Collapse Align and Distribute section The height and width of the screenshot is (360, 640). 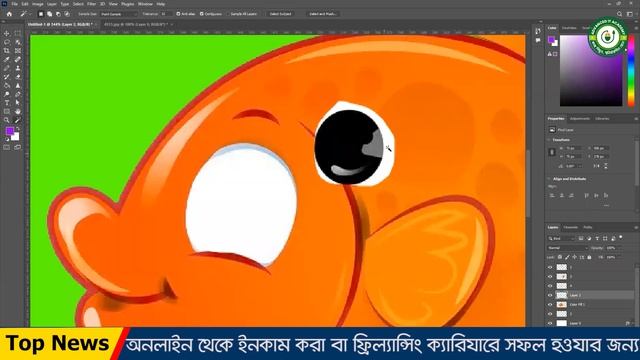(x=549, y=179)
